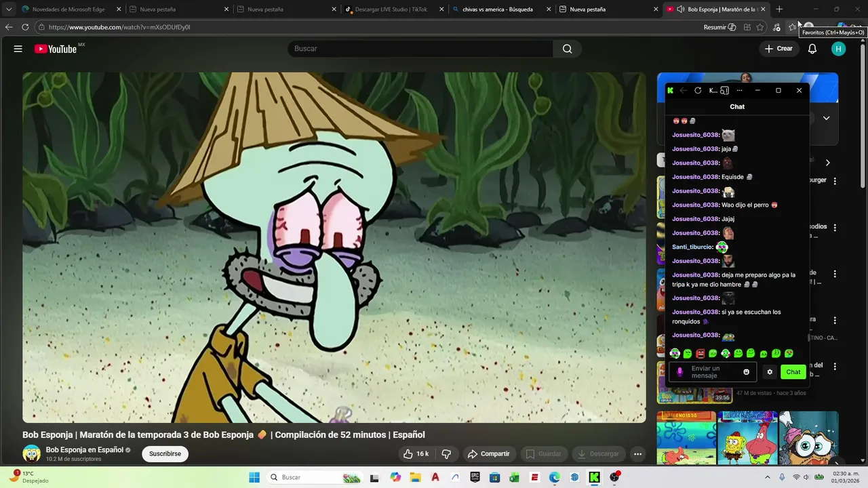Open the new tab plus button
This screenshot has height=488, width=868.
point(779,9)
